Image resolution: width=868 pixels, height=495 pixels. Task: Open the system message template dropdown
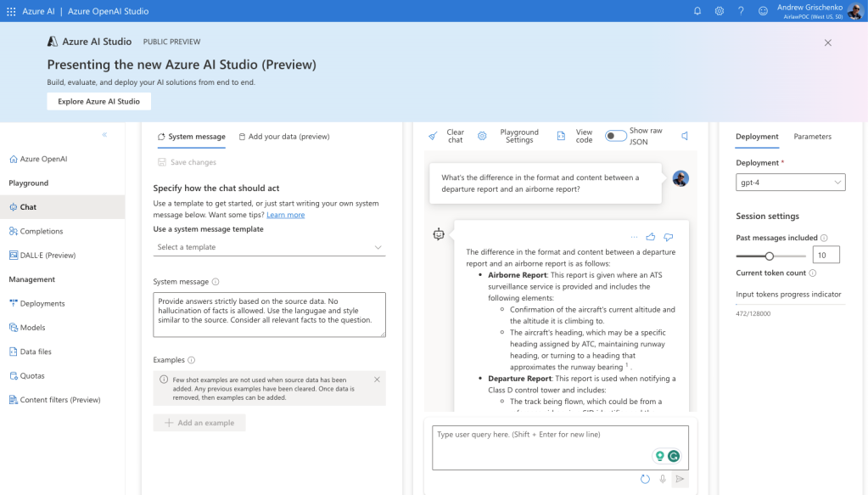coord(270,247)
